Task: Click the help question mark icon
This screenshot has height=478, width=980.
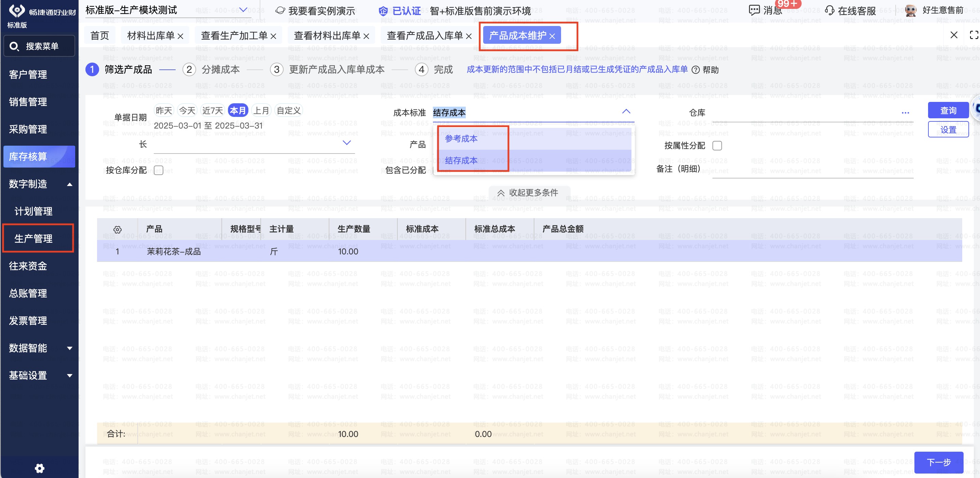Action: point(695,70)
